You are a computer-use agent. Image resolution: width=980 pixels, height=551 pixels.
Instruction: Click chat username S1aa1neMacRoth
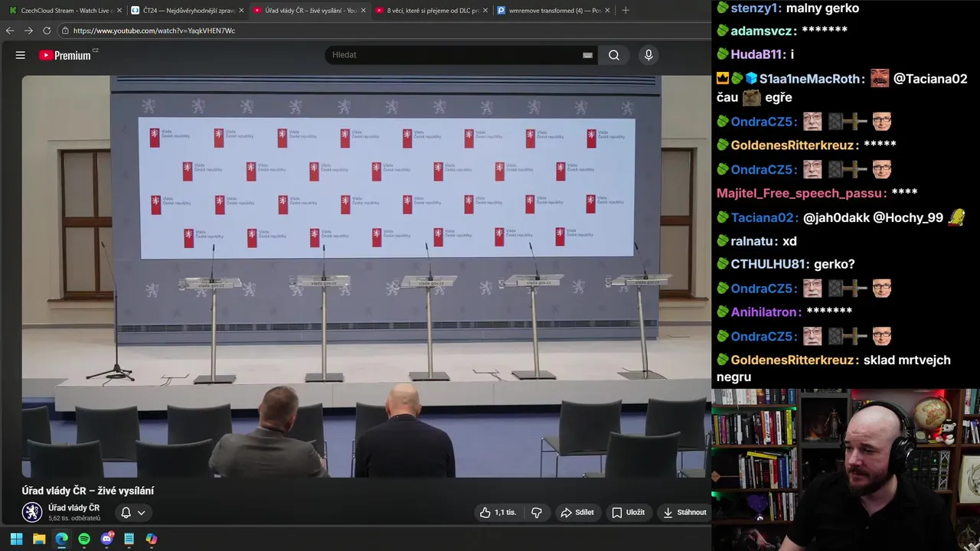tap(809, 79)
